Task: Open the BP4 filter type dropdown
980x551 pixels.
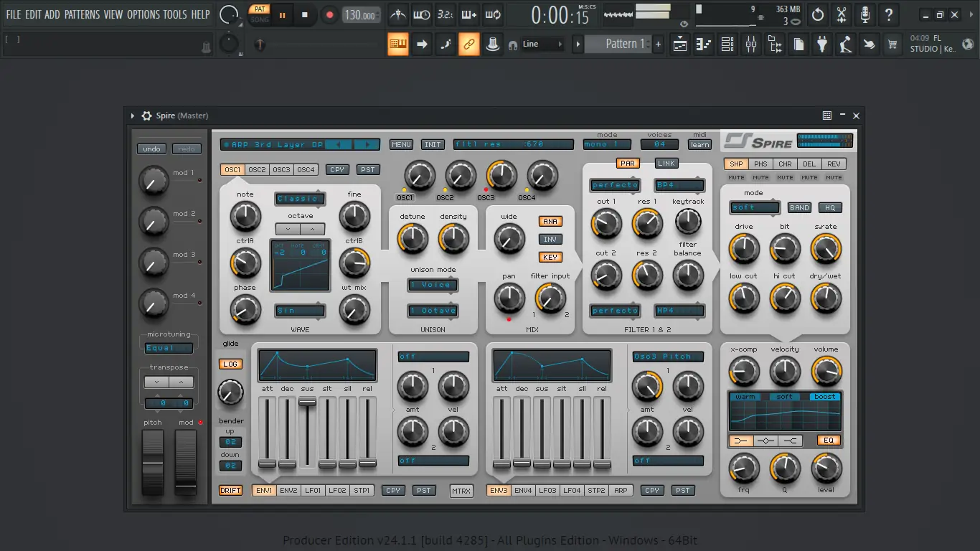Action: point(679,184)
